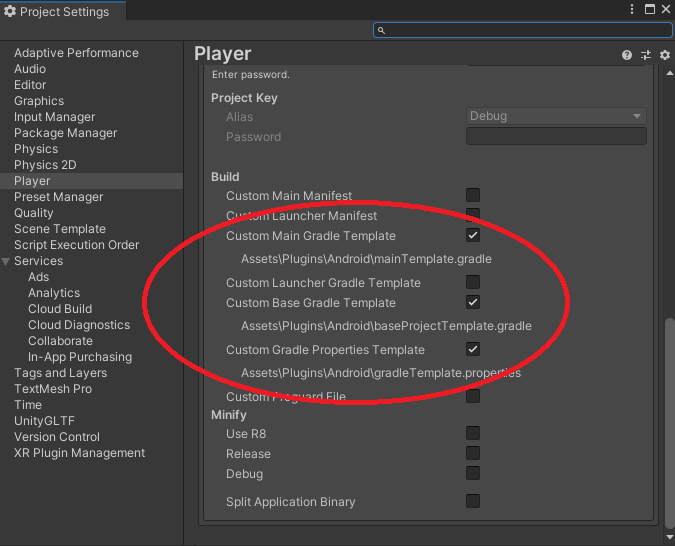Open Adaptive Performance settings
Viewport: 675px width, 546px height.
[x=76, y=53]
